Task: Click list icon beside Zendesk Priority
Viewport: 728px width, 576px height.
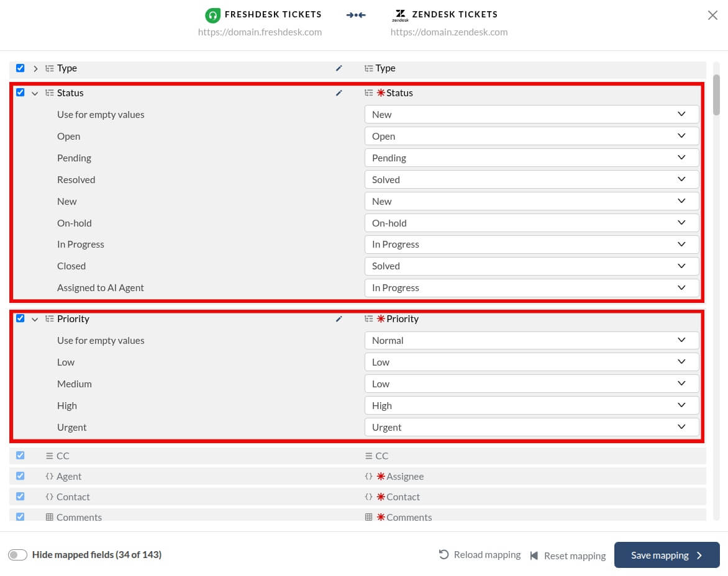Action: [368, 318]
